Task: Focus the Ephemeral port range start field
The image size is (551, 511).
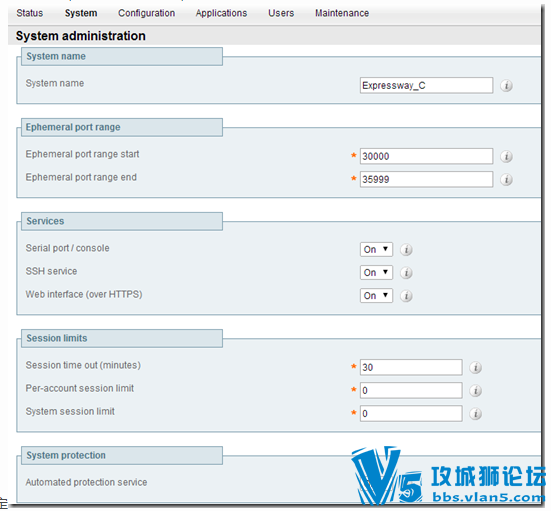Action: coord(426,156)
